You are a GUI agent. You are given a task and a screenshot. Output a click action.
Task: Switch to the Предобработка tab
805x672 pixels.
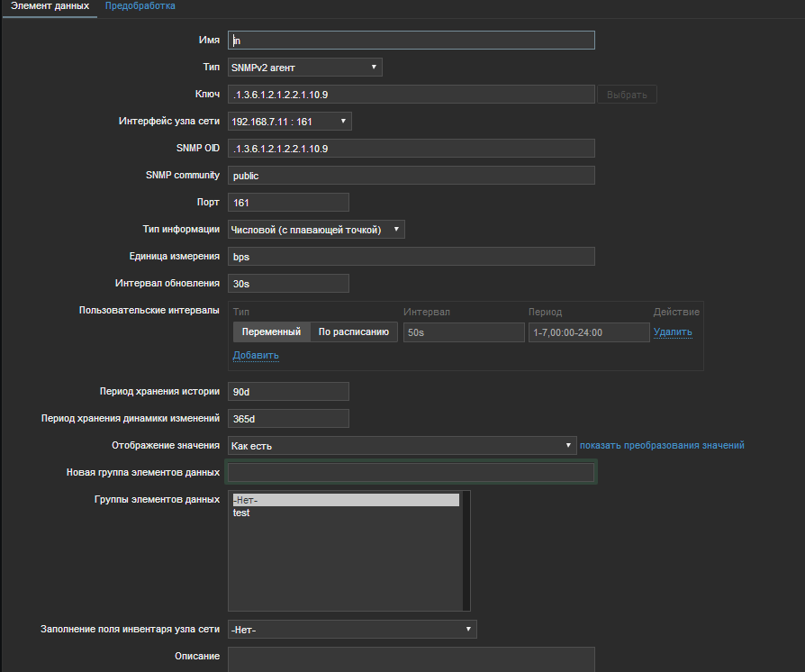pos(140,6)
